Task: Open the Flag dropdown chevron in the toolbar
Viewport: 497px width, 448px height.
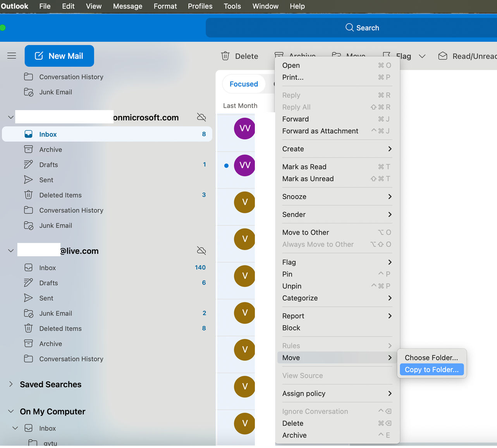Action: click(x=422, y=56)
